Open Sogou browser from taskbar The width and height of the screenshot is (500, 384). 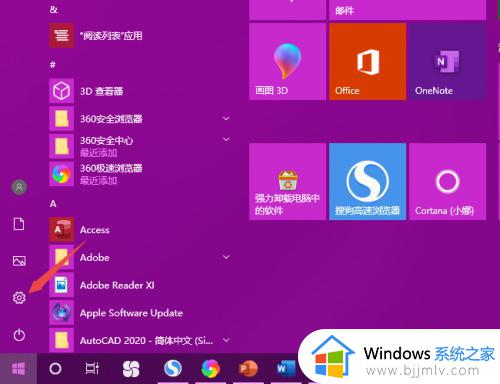coord(173,368)
